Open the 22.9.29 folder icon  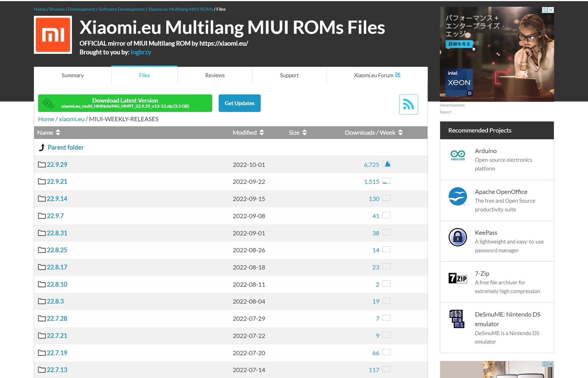pos(42,164)
